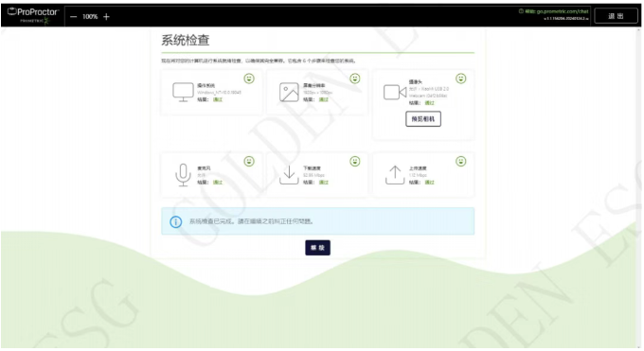
Task: Click the smiley face on the upload speed card
Action: point(461,162)
